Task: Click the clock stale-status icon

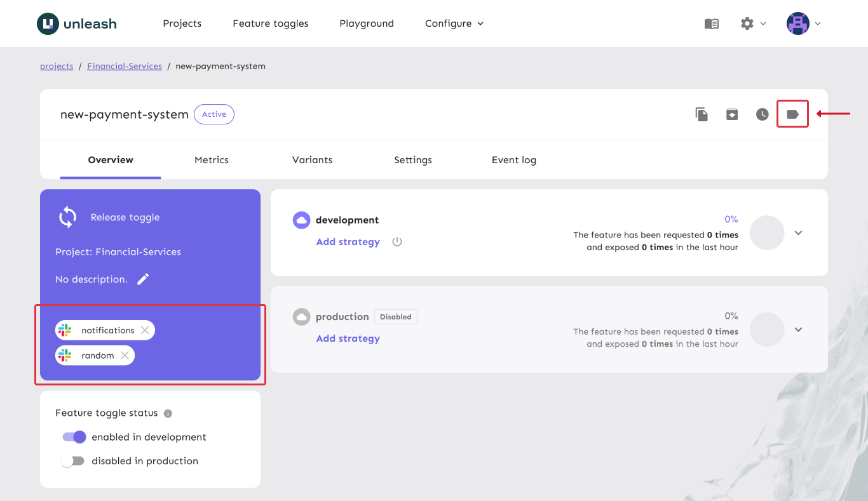Action: point(763,114)
